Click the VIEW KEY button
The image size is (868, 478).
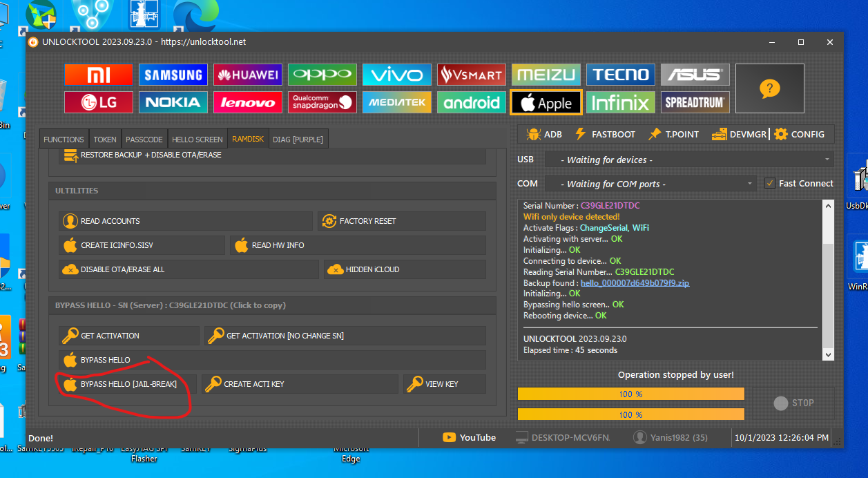[445, 384]
